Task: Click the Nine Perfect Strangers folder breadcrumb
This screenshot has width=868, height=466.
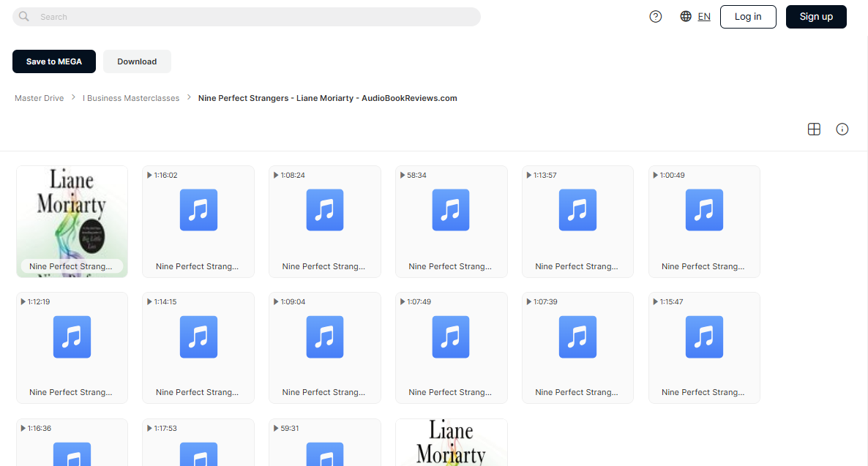Action: [x=328, y=98]
